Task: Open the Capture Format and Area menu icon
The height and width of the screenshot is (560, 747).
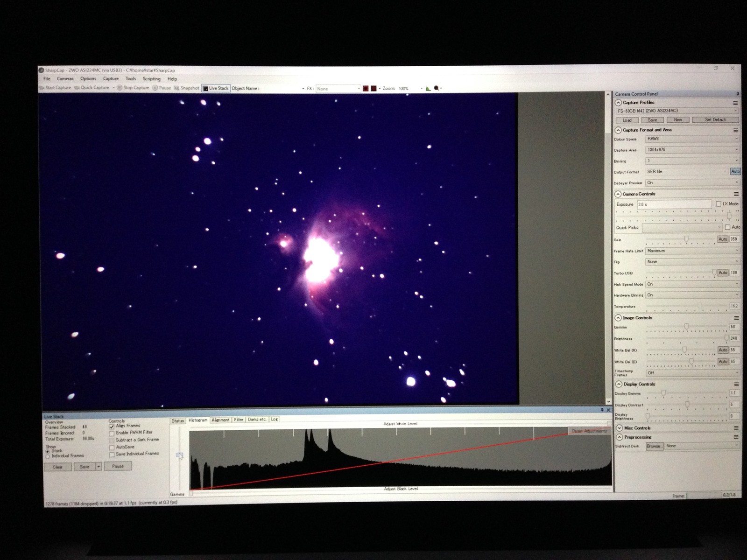Action: (x=736, y=131)
